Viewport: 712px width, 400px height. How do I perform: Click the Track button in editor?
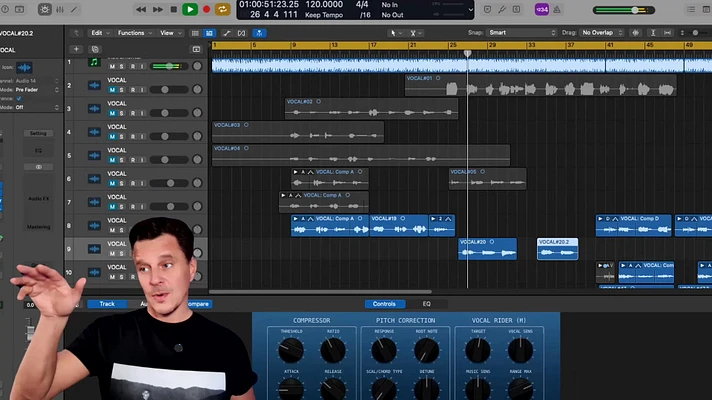pos(107,304)
